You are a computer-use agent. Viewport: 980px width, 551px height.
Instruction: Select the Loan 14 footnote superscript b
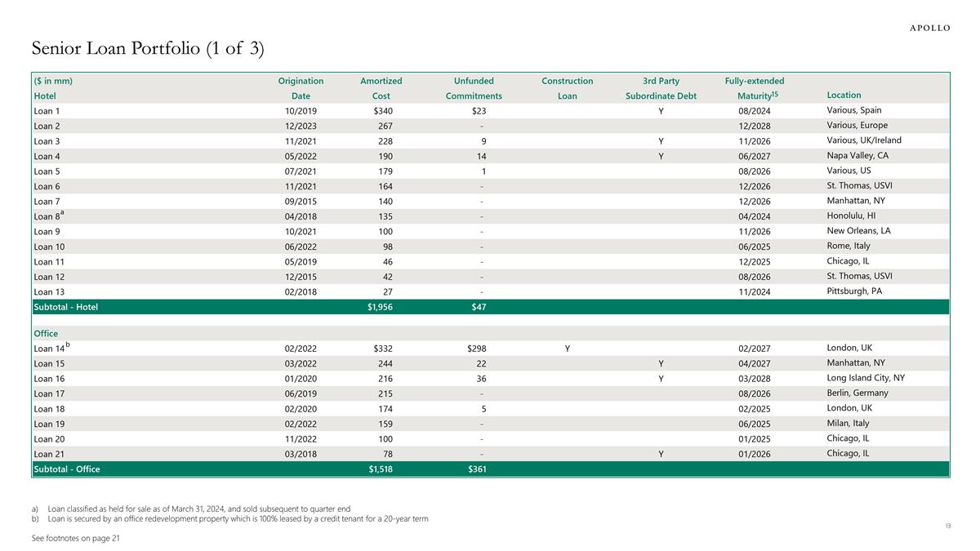[x=67, y=344]
